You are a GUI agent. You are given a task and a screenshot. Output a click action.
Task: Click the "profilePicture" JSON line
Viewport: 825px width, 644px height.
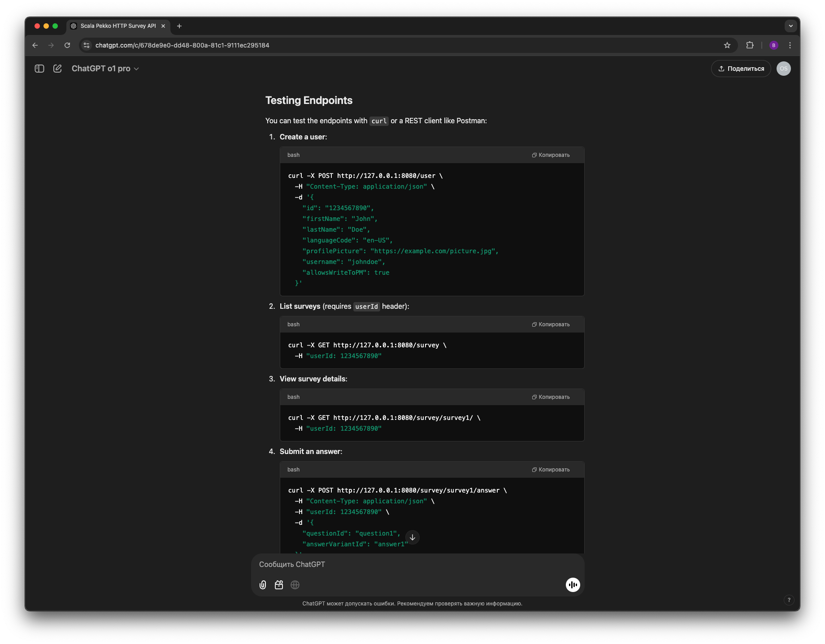click(400, 251)
